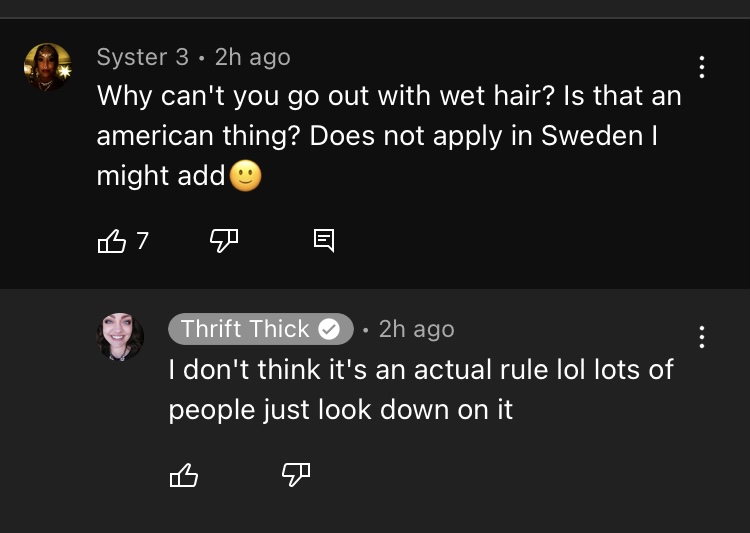Click the verified checkmark beside Thrift Thick
750x533 pixels.
329,329
